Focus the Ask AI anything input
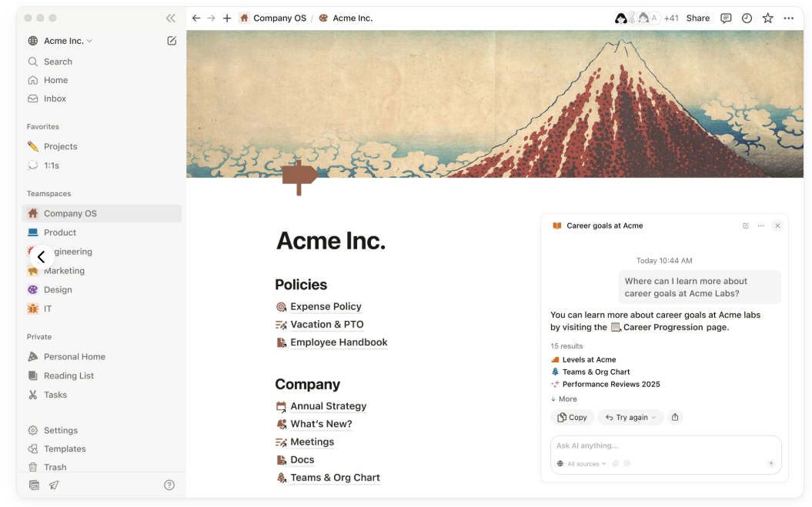 click(x=666, y=446)
